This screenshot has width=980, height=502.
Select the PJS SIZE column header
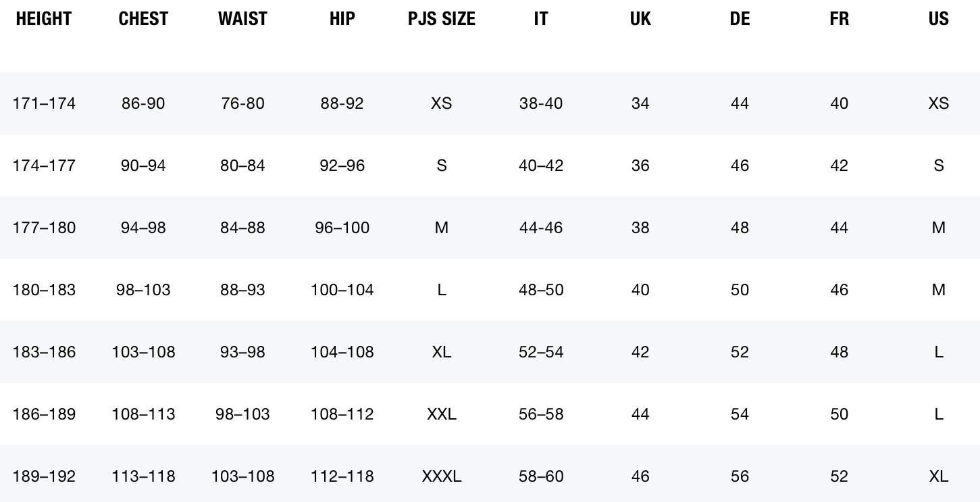[441, 19]
